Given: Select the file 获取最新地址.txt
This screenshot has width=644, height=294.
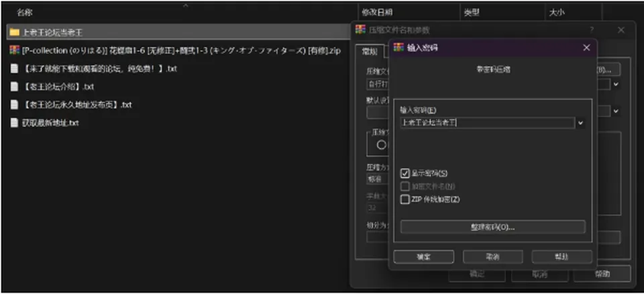Looking at the screenshot, I should [x=50, y=123].
